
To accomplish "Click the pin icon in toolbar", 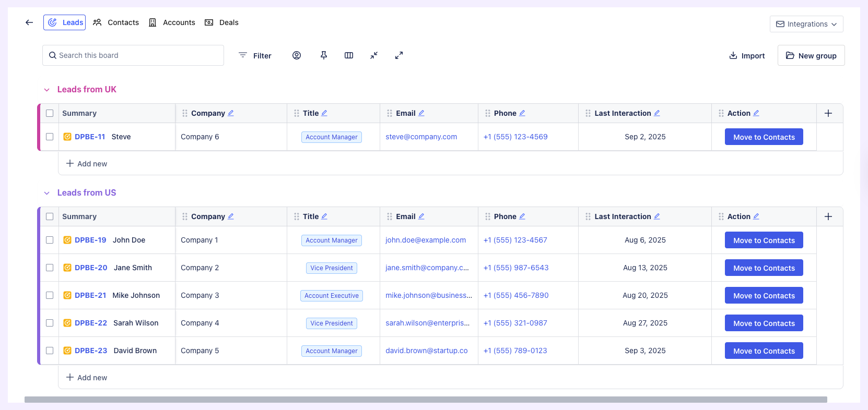I will 324,55.
